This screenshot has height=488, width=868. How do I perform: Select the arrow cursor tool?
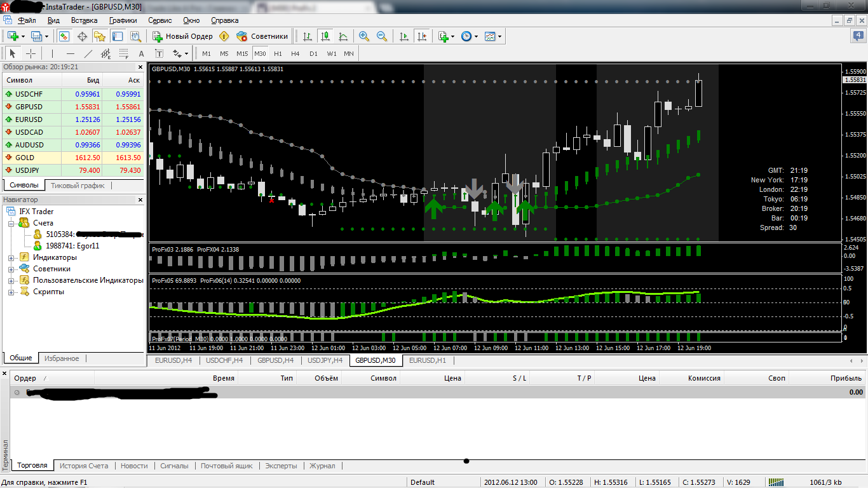(x=13, y=53)
